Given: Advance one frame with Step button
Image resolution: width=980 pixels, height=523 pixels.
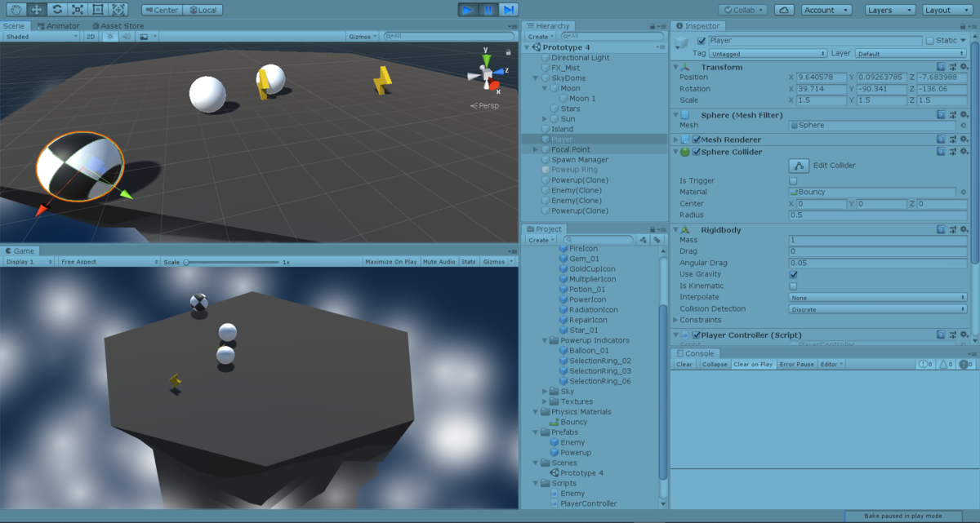Looking at the screenshot, I should [x=509, y=10].
